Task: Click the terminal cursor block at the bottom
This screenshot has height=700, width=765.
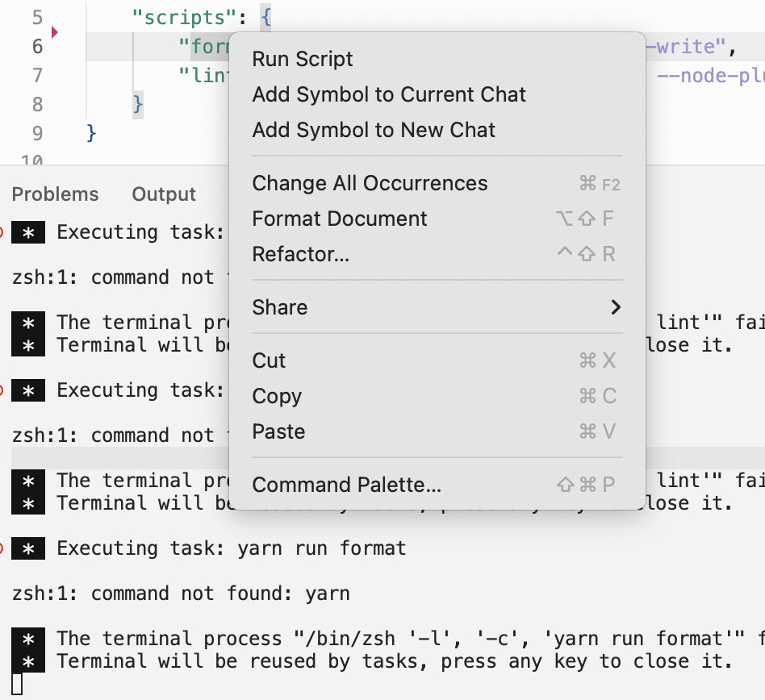Action: 17,685
